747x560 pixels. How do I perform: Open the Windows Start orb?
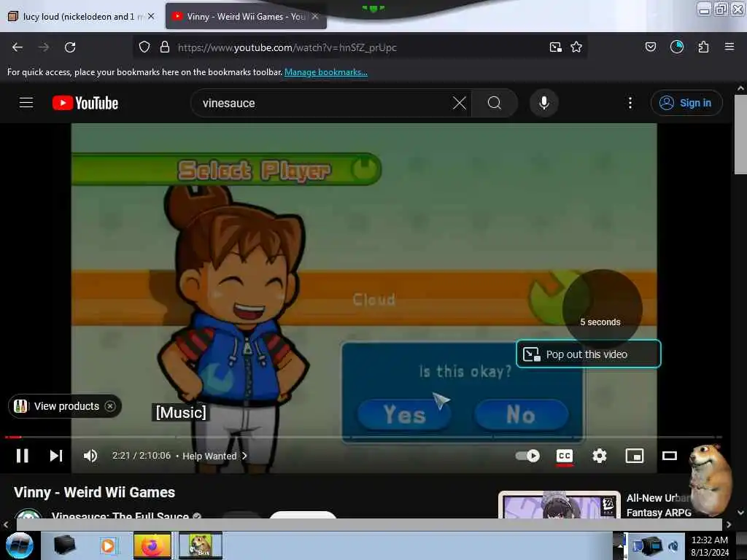pyautogui.click(x=20, y=545)
